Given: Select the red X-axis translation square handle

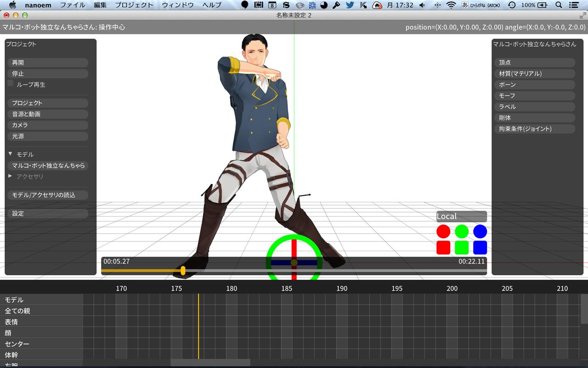Looking at the screenshot, I should pos(442,247).
